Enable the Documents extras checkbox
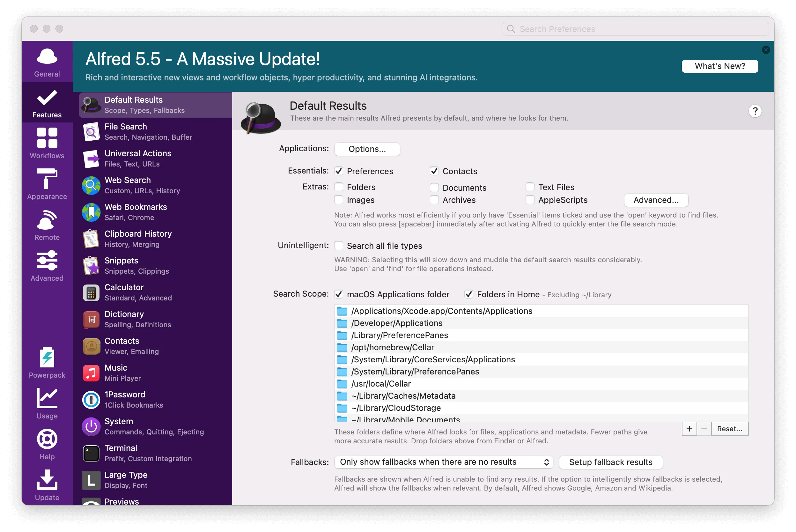 point(434,188)
